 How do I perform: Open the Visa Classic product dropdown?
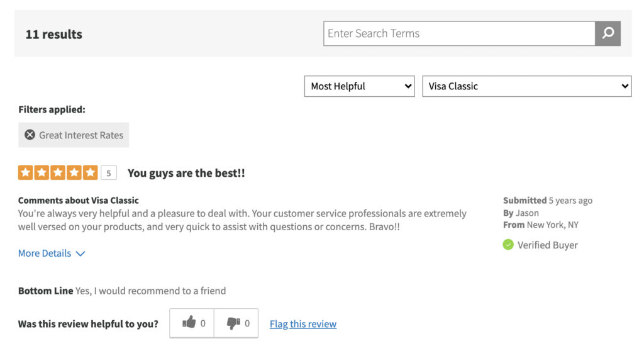coord(526,86)
